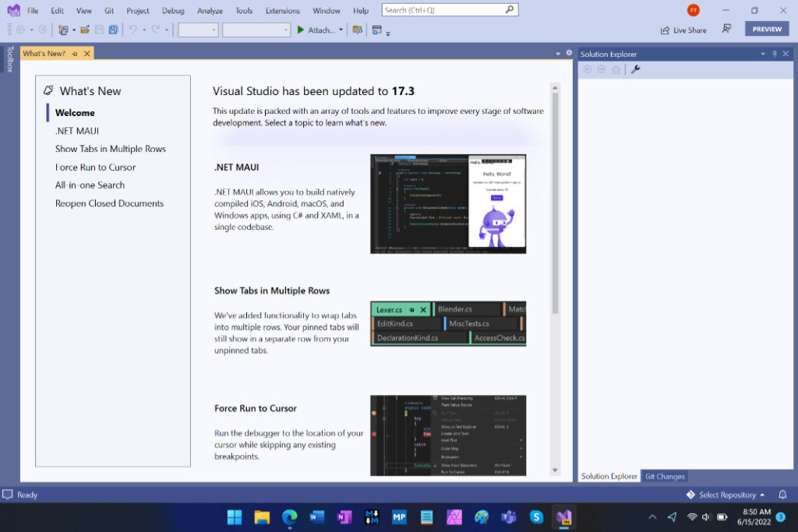The image size is (798, 532).
Task: Open notifications bell in the status bar
Action: [x=782, y=494]
